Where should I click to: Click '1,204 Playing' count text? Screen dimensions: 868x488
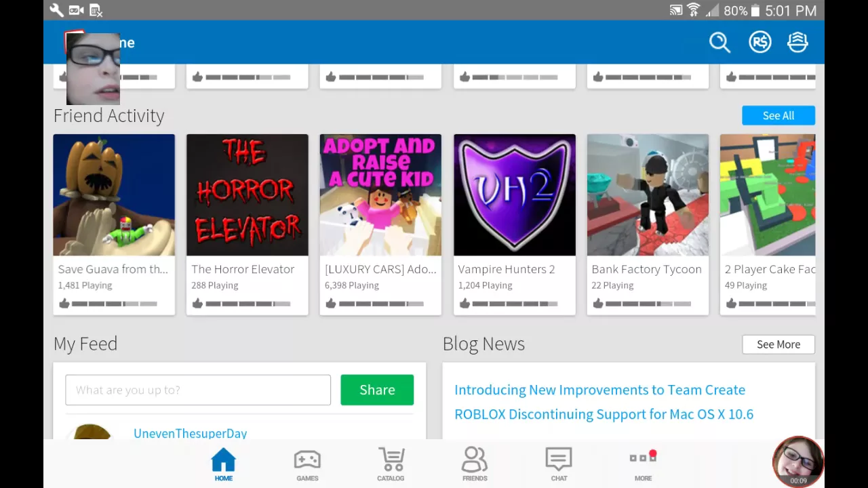coord(485,285)
